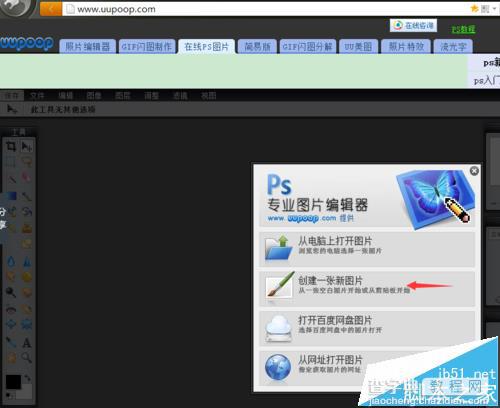Select the Burn tool

pos(27,292)
